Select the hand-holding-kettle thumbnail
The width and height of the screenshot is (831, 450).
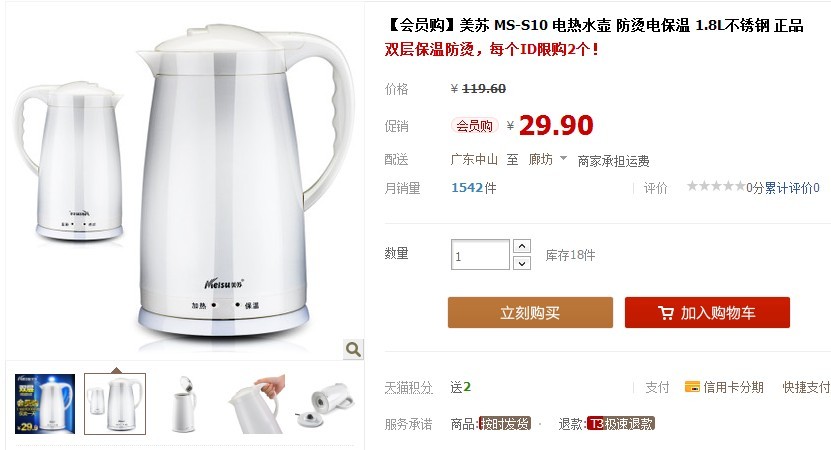pyautogui.click(x=256, y=404)
